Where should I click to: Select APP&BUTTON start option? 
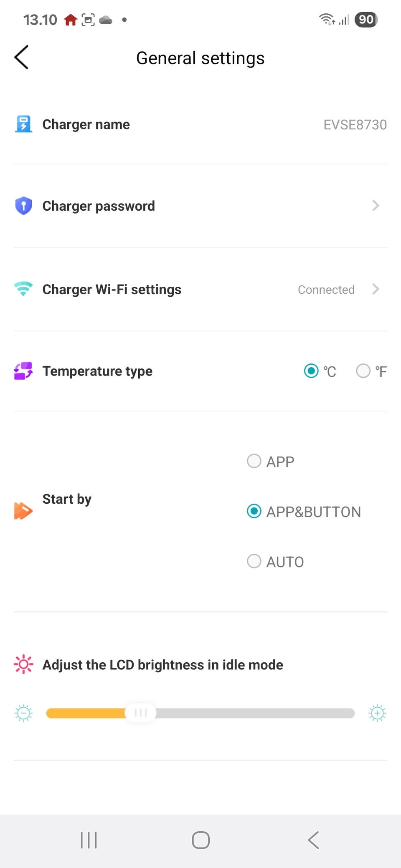[254, 511]
